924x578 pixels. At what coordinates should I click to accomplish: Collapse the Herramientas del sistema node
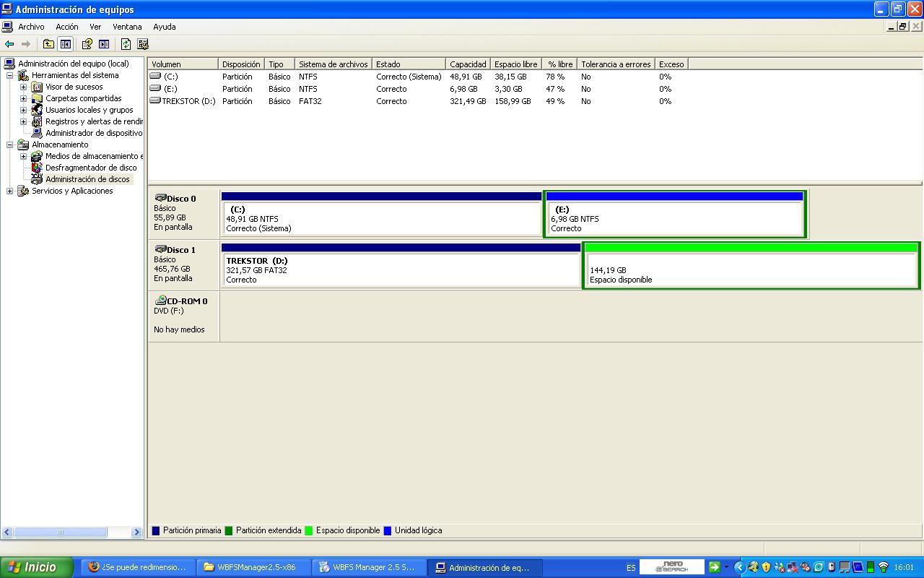[10, 75]
